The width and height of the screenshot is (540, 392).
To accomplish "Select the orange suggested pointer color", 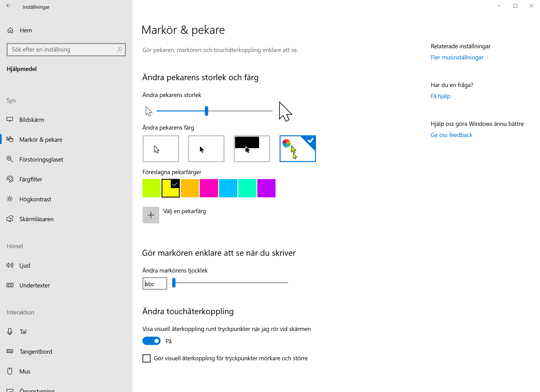I will coord(189,188).
